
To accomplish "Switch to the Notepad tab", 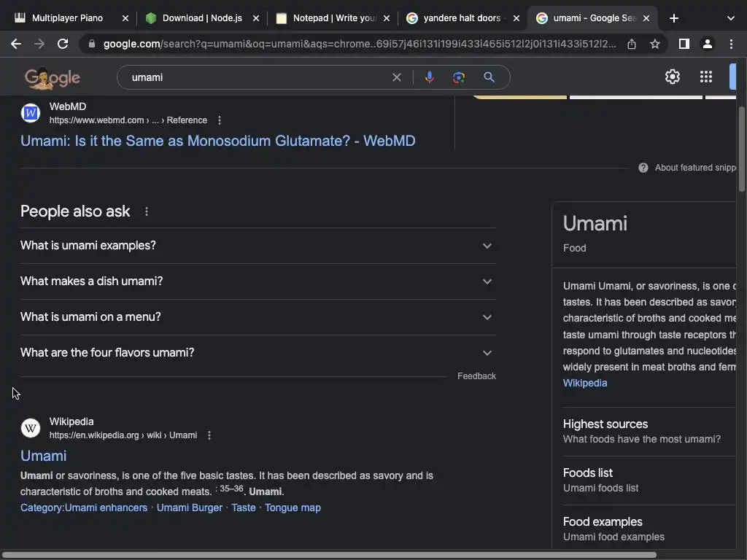I will coord(333,18).
